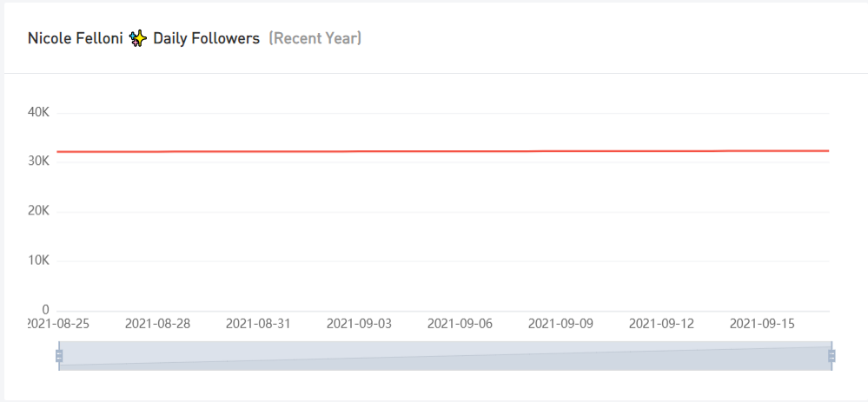Click the left handle of the range slider

pos(59,356)
